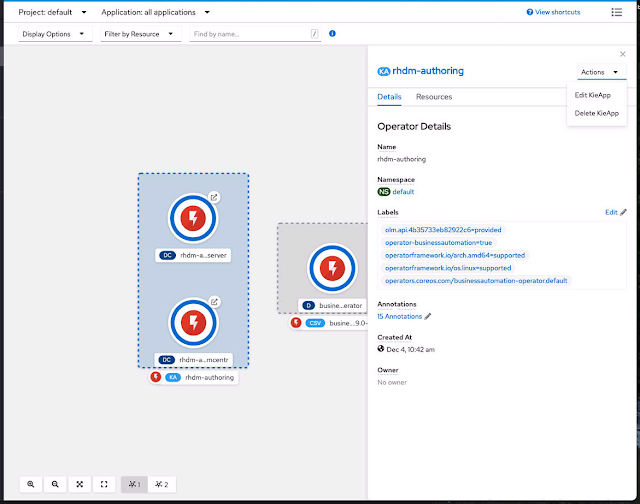Click the pencil icon beside 15 Annotations
The height and width of the screenshot is (504, 640).
pyautogui.click(x=428, y=316)
